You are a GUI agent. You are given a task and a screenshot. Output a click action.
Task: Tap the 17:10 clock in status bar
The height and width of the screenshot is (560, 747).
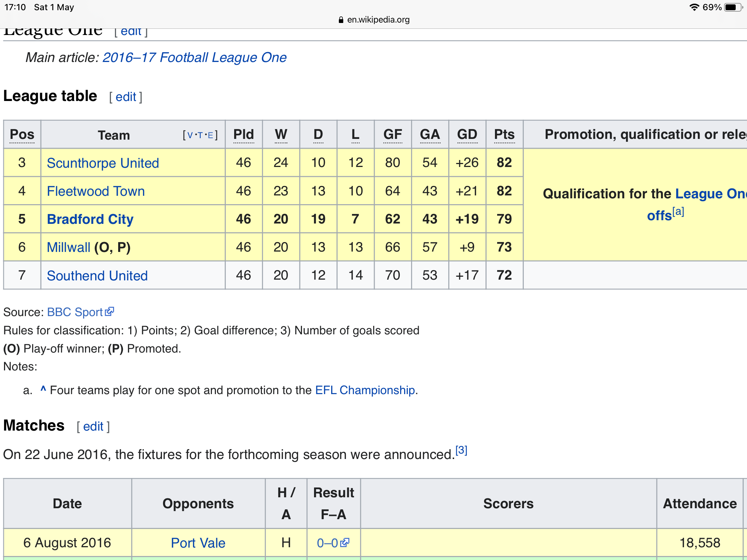15,7
